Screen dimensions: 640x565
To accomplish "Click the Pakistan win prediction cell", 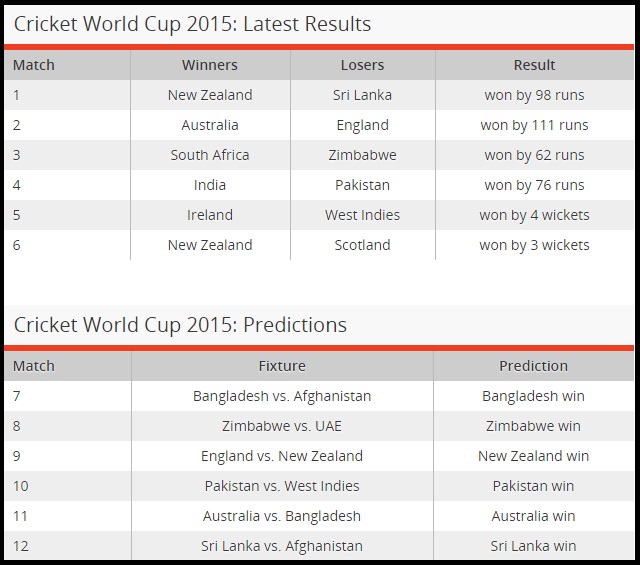I will [x=533, y=486].
